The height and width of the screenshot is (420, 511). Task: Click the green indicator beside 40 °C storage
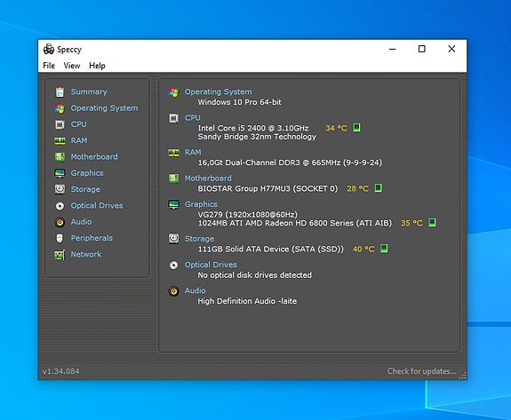[x=384, y=249]
